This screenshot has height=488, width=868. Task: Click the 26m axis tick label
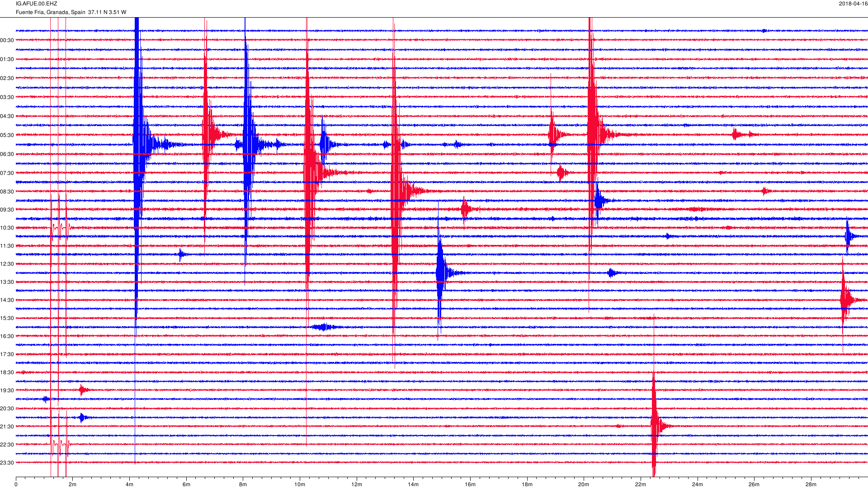pyautogui.click(x=754, y=484)
